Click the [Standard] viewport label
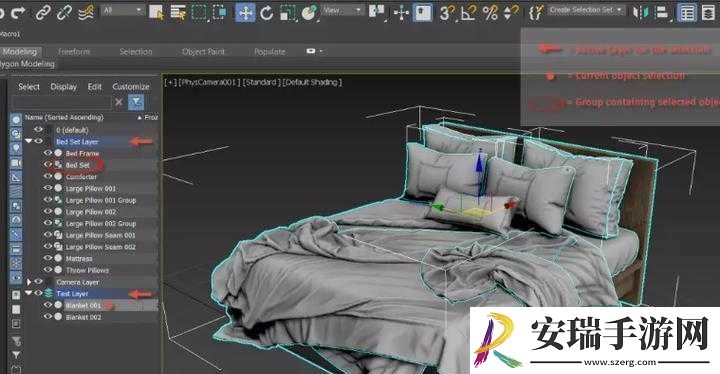 tap(260, 82)
